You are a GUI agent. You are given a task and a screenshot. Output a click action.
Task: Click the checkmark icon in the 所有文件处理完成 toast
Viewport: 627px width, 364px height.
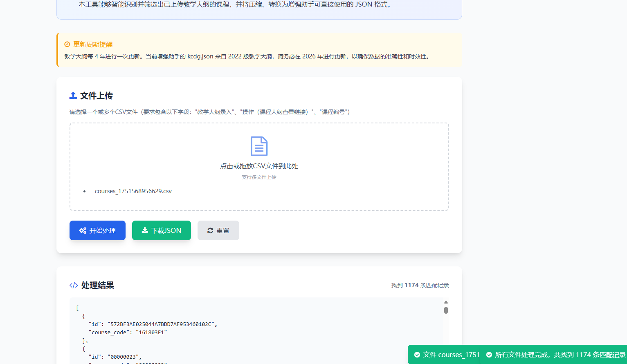tap(489, 355)
